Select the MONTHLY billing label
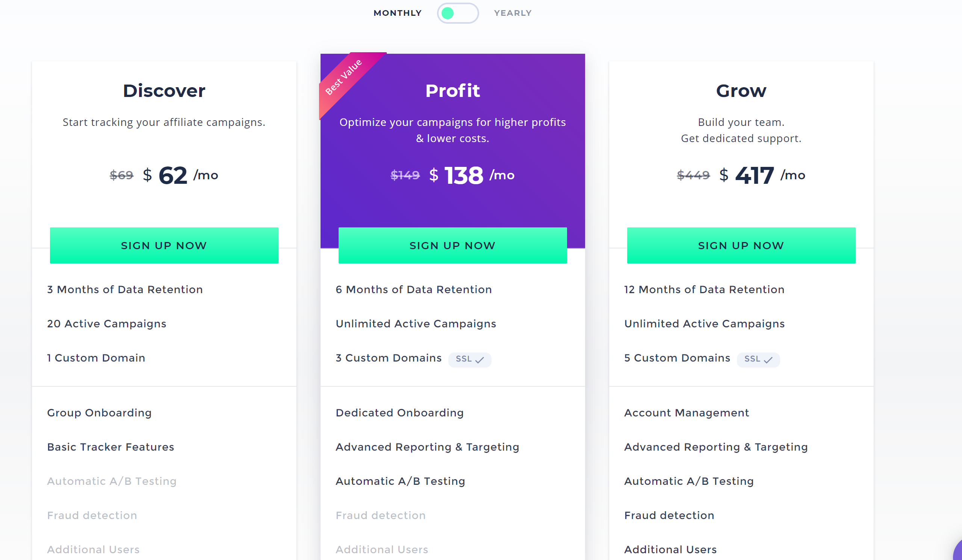 [398, 13]
